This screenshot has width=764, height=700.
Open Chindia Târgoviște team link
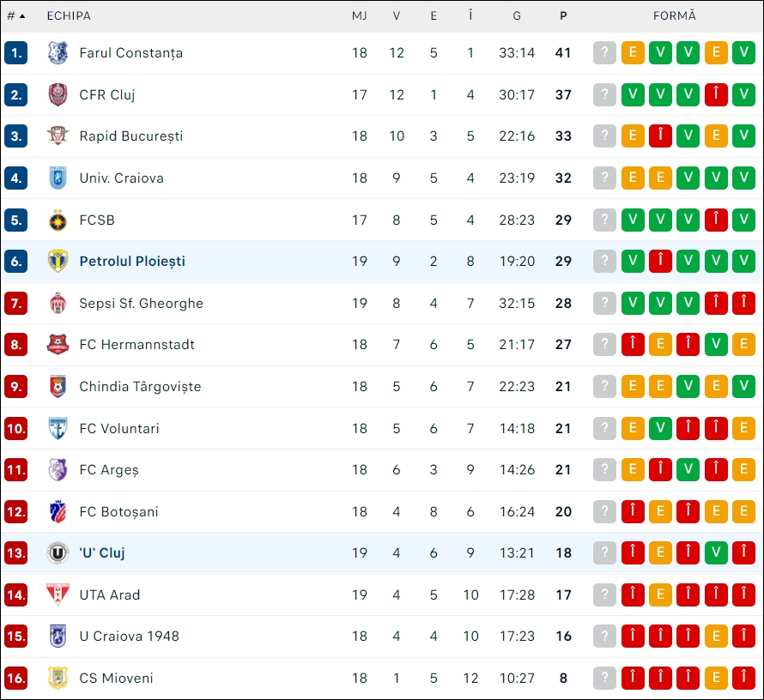pyautogui.click(x=140, y=386)
